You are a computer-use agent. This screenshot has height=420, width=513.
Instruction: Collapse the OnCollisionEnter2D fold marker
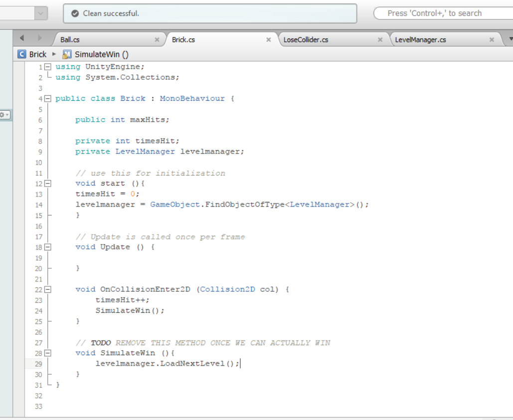(47, 289)
